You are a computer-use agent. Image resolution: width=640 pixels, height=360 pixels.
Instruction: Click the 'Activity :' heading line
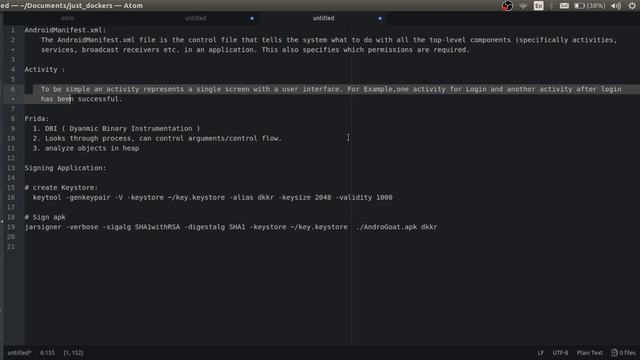(x=45, y=70)
